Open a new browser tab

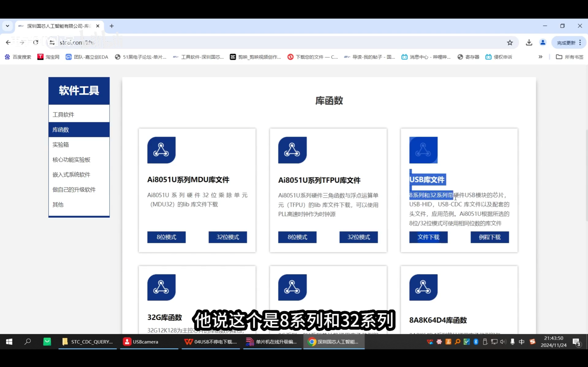click(112, 26)
